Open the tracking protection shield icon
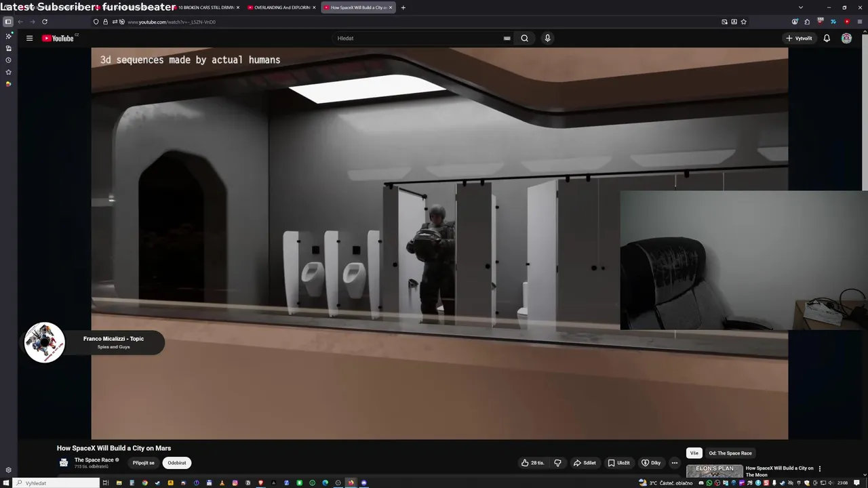Image resolution: width=868 pixels, height=488 pixels. (x=96, y=22)
